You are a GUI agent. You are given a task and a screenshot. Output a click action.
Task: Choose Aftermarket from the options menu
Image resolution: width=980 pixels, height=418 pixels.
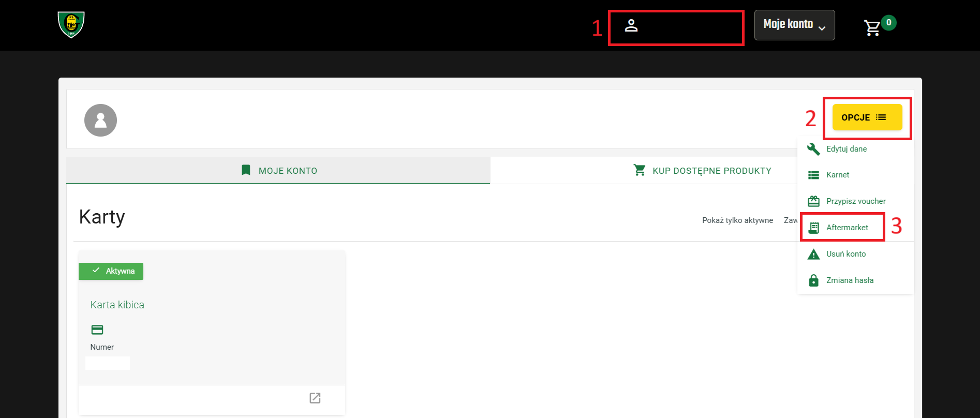click(x=847, y=228)
